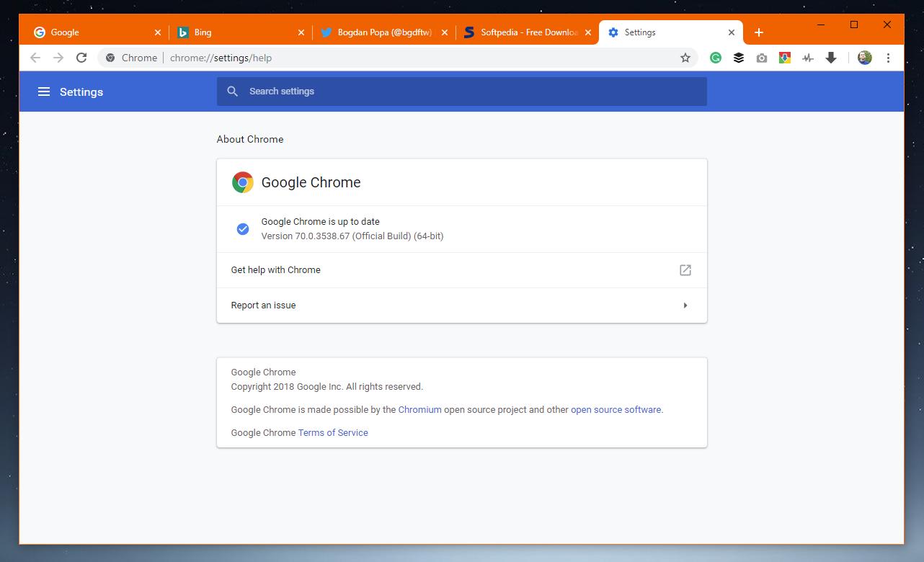The image size is (924, 562).
Task: Open the open source software link
Action: (x=616, y=409)
